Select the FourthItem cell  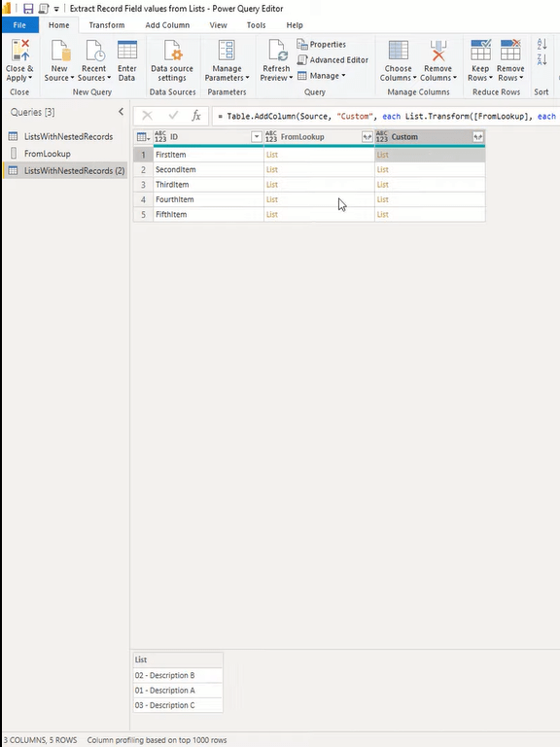point(209,199)
